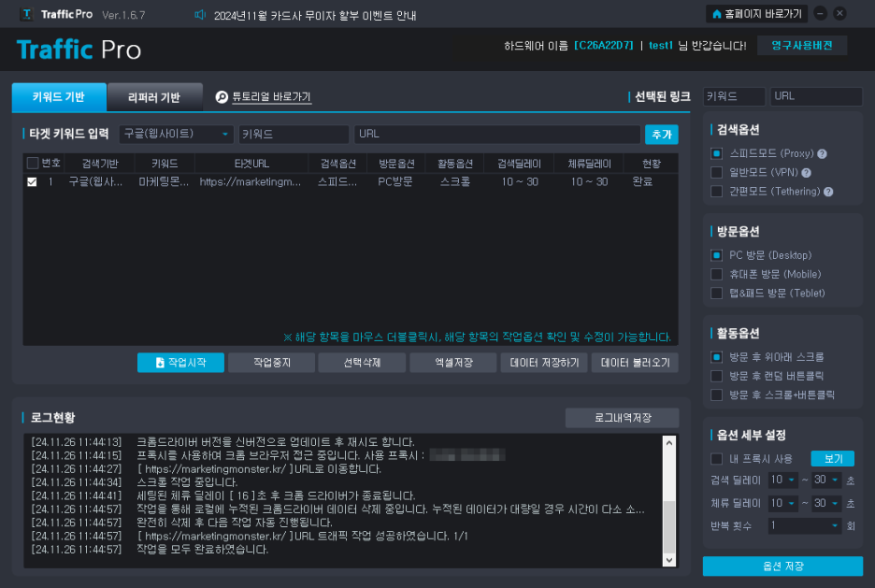The image size is (875, 588).
Task: Click the 현황 column header
Action: [x=652, y=164]
